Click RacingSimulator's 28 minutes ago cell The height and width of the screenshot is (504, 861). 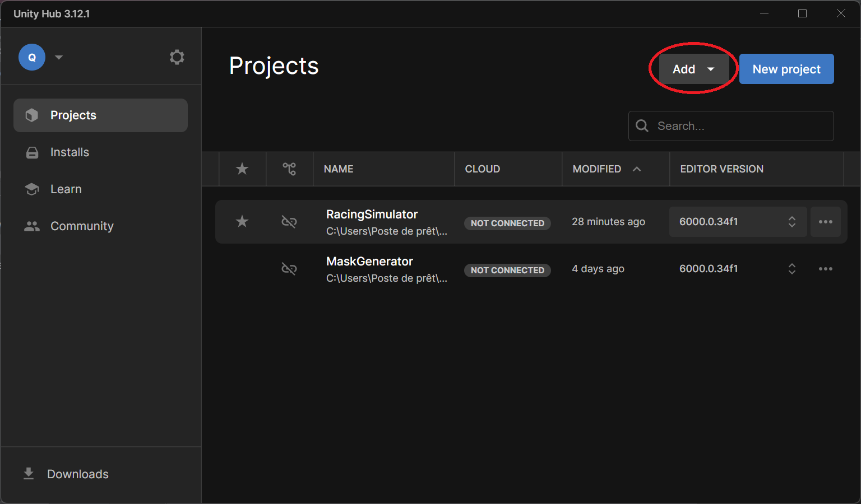pyautogui.click(x=609, y=222)
